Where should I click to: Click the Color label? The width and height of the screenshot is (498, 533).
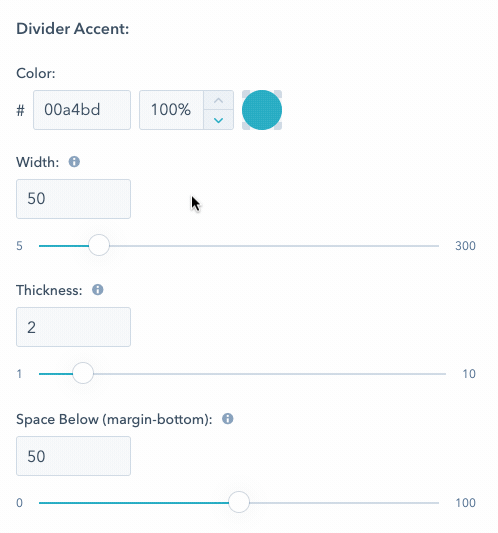pos(36,73)
